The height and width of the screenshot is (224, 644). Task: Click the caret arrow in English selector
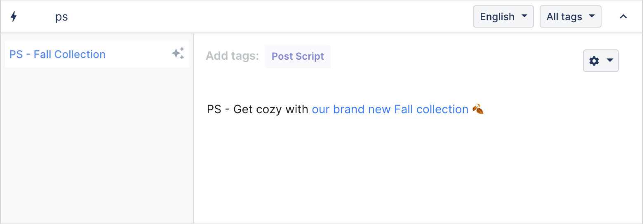(x=524, y=16)
